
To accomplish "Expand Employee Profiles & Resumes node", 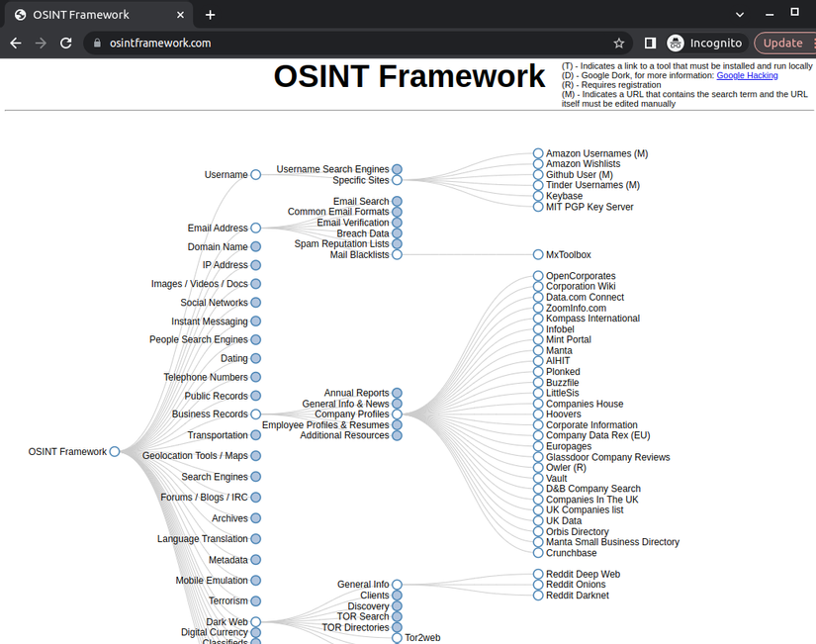I will click(397, 424).
